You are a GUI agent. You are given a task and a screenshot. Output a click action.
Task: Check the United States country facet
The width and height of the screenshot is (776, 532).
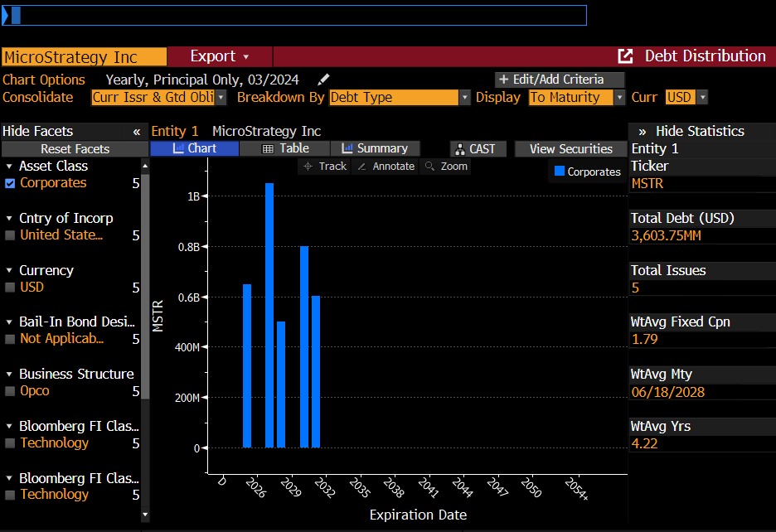pyautogui.click(x=10, y=235)
